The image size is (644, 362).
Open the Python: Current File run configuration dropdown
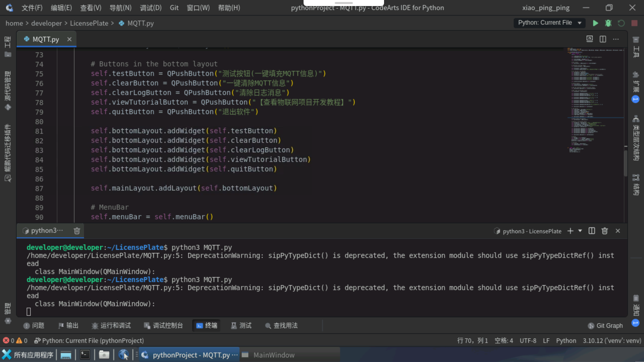[x=549, y=23]
